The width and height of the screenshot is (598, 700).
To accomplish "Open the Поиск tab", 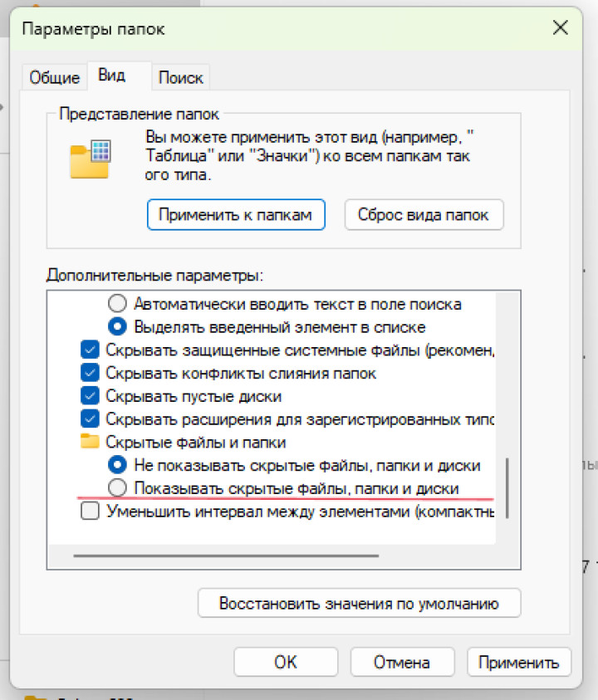I will (180, 78).
